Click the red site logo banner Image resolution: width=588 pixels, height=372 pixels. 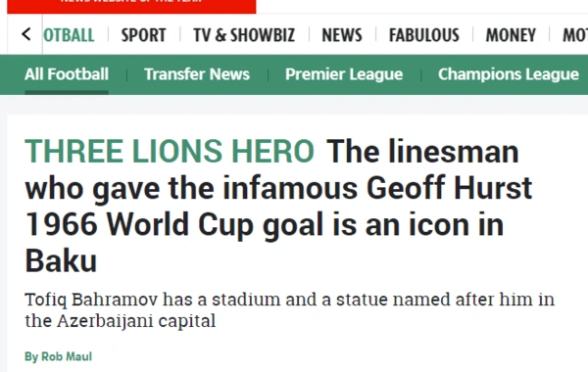[x=131, y=7]
